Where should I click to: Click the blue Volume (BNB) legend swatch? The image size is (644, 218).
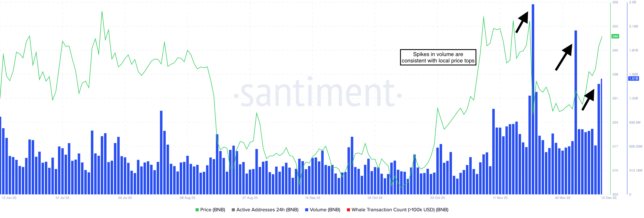307,210
